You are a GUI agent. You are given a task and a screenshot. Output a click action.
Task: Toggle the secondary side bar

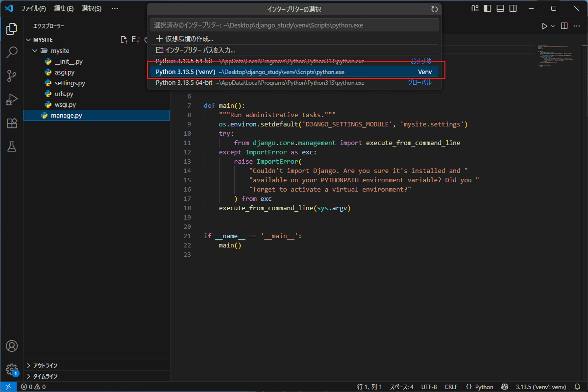pyautogui.click(x=513, y=8)
